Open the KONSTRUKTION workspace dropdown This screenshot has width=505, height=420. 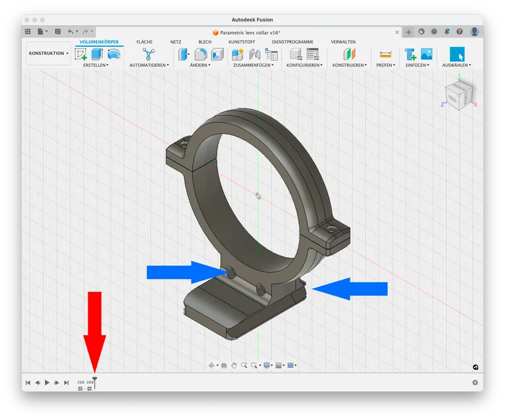pyautogui.click(x=48, y=54)
